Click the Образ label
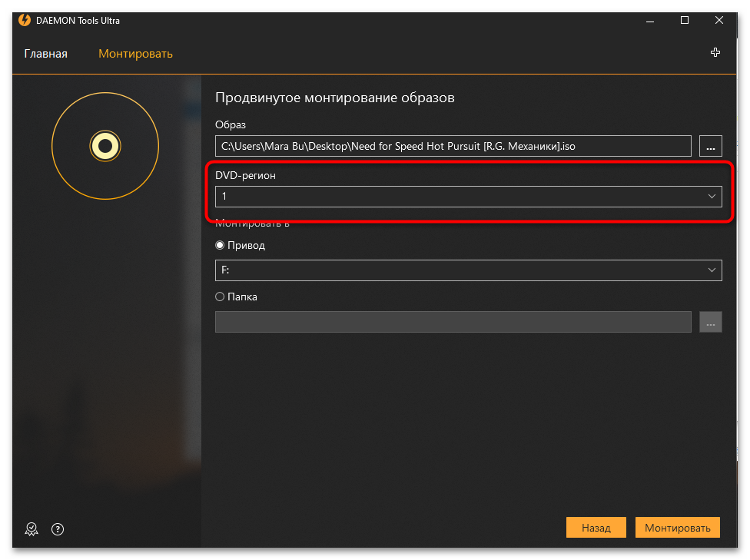750x560 pixels. point(231,124)
